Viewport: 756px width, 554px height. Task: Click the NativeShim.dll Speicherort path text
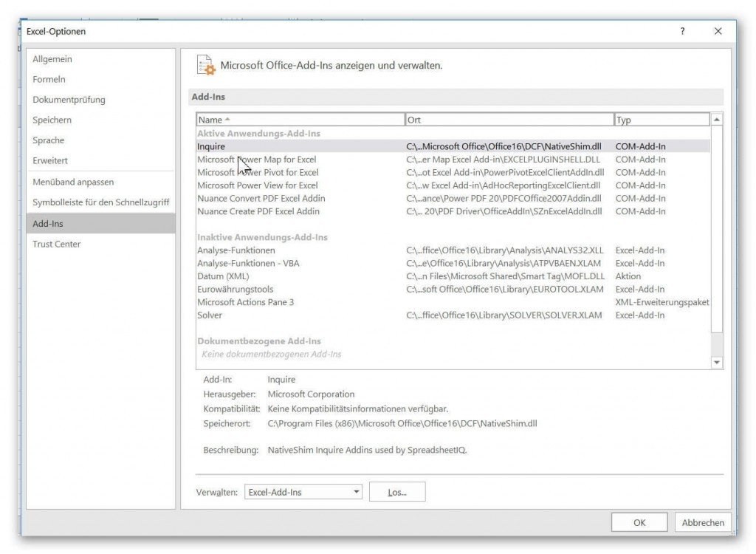pos(402,424)
